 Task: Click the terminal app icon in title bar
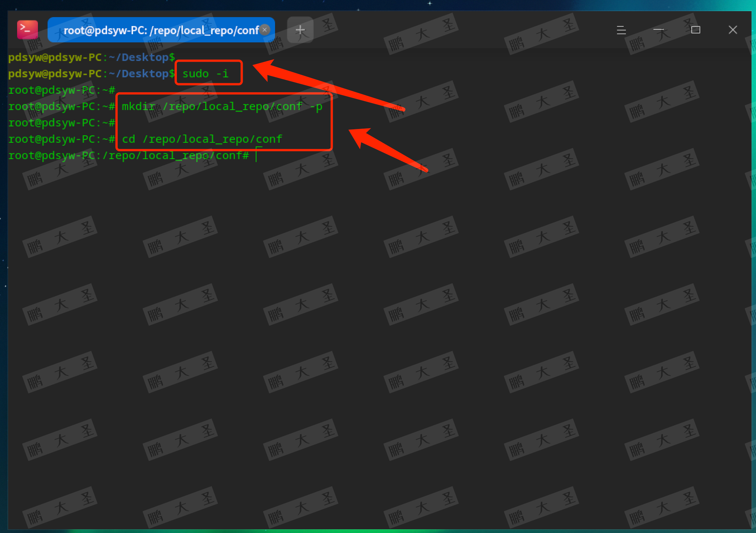pyautogui.click(x=27, y=30)
